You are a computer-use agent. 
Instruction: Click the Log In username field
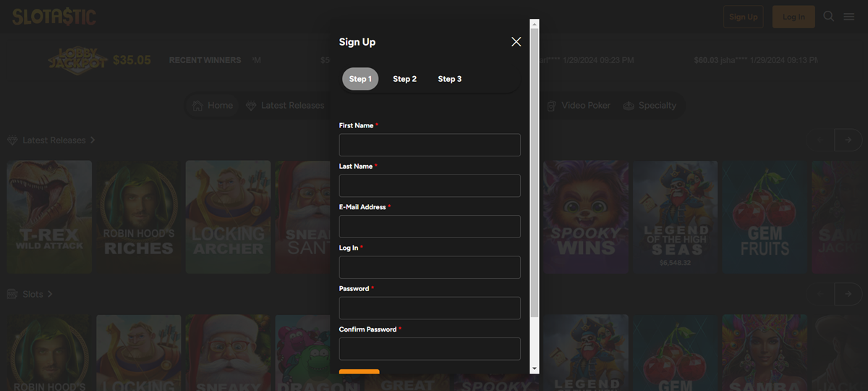[x=430, y=267]
